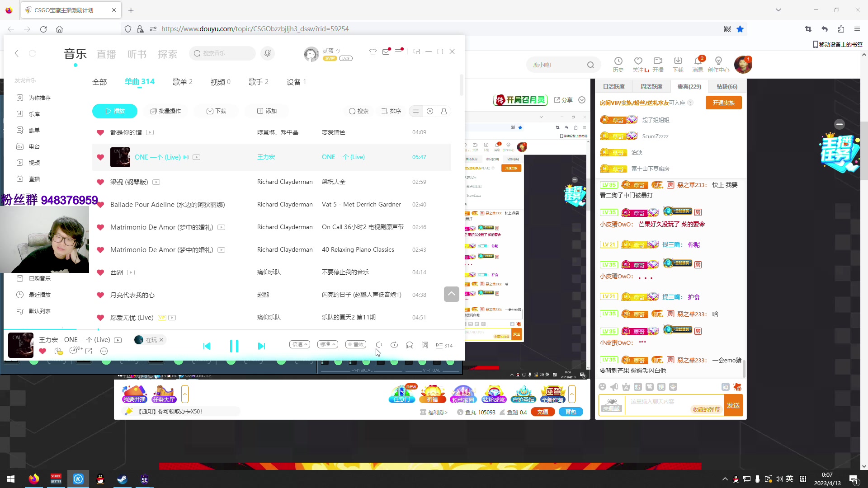Screen dimensions: 868x488
Task: Select the 歌手 2 results tab
Action: click(x=259, y=82)
